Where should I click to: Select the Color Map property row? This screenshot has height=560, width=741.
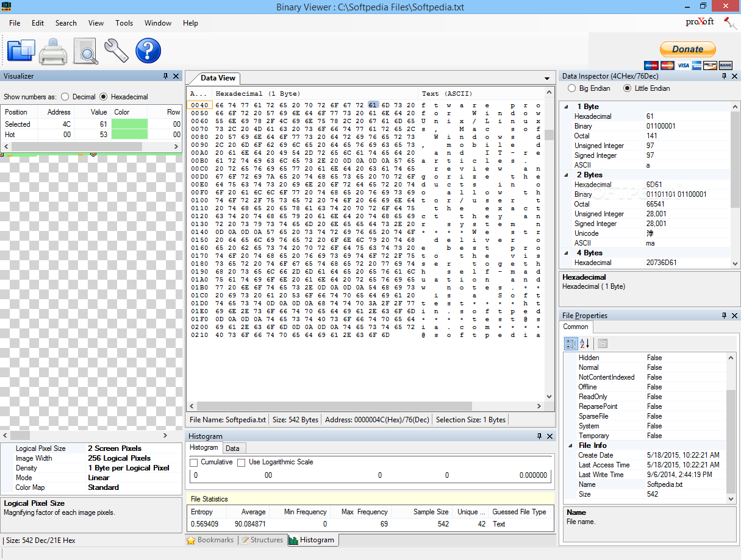91,487
